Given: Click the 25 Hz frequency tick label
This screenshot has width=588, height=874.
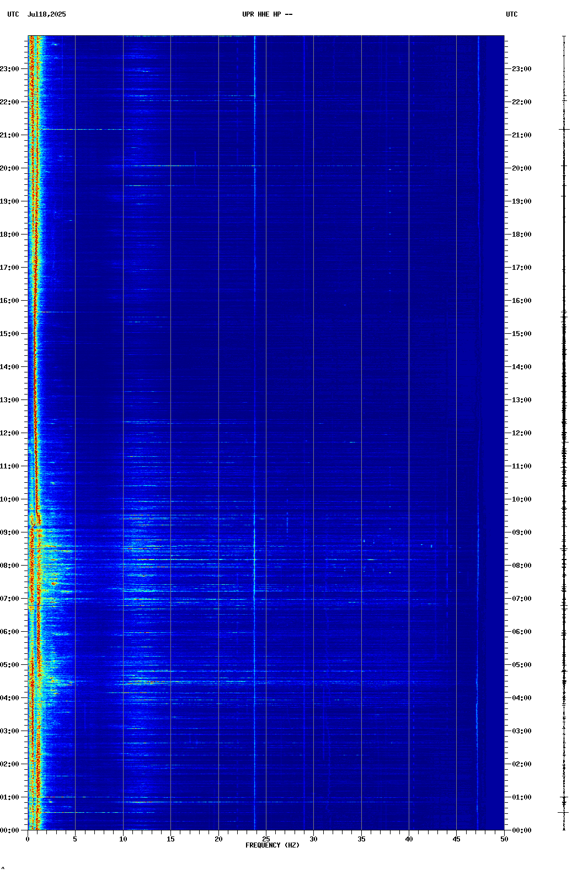Looking at the screenshot, I should click(266, 839).
